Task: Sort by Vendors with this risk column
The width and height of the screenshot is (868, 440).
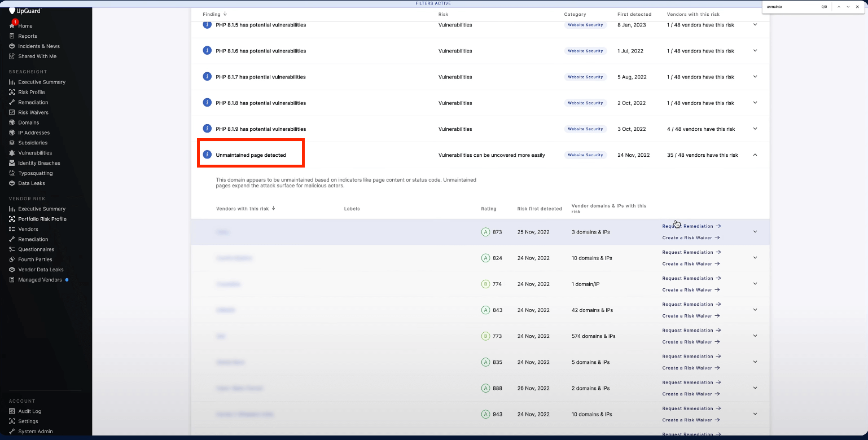Action: (x=246, y=209)
